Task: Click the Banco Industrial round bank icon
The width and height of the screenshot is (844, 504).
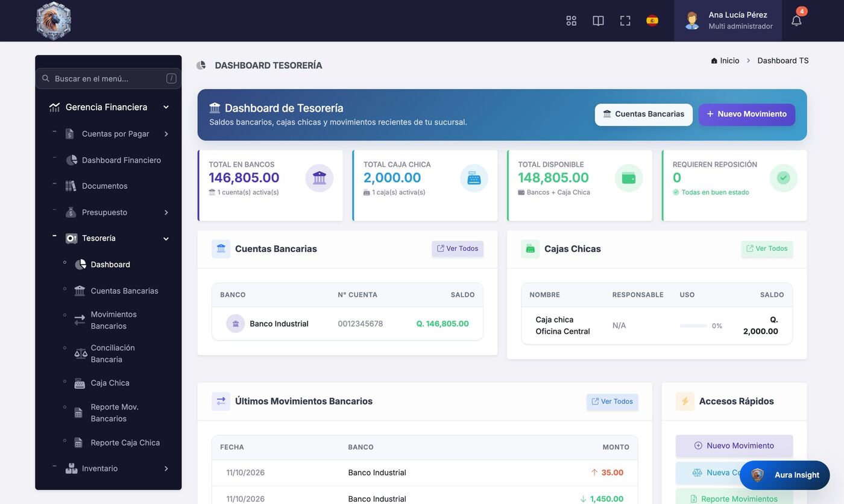Action: [x=236, y=324]
